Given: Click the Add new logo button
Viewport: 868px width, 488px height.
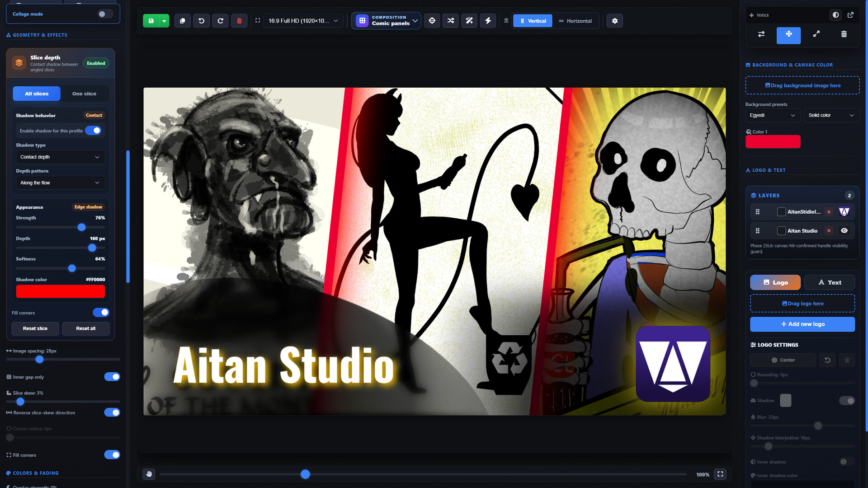Looking at the screenshot, I should click(802, 324).
